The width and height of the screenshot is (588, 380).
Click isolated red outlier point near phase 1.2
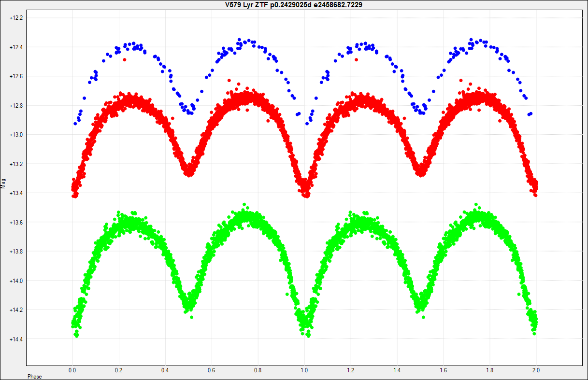pyautogui.click(x=357, y=59)
